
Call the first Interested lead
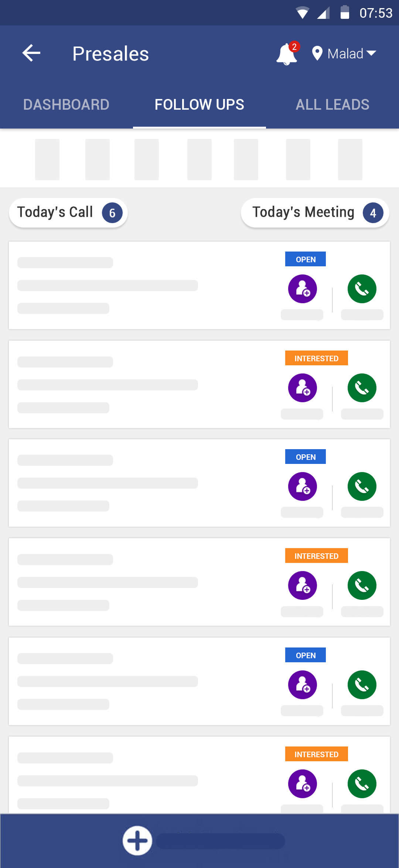click(362, 388)
